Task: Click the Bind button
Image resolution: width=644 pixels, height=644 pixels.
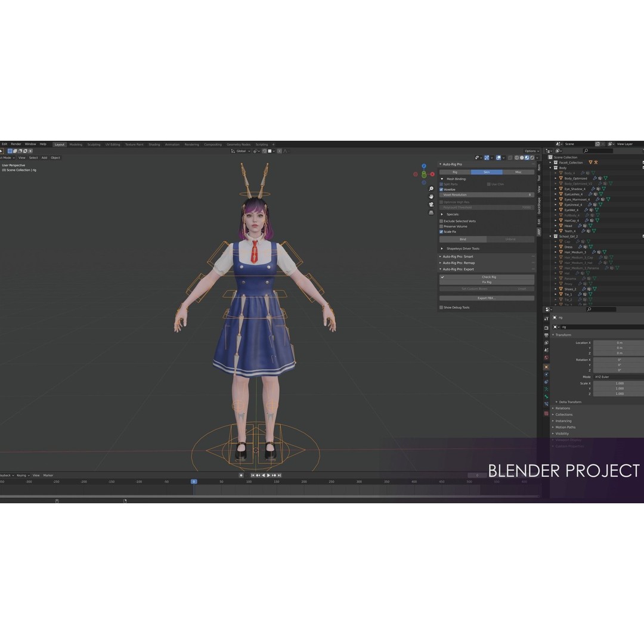Action: click(x=463, y=239)
